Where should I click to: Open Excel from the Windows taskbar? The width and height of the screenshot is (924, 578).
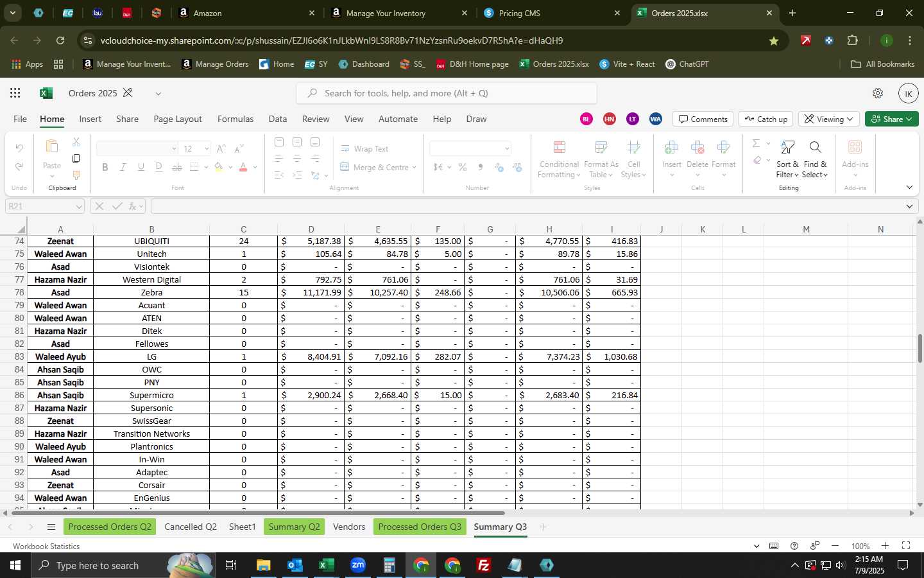click(x=326, y=565)
